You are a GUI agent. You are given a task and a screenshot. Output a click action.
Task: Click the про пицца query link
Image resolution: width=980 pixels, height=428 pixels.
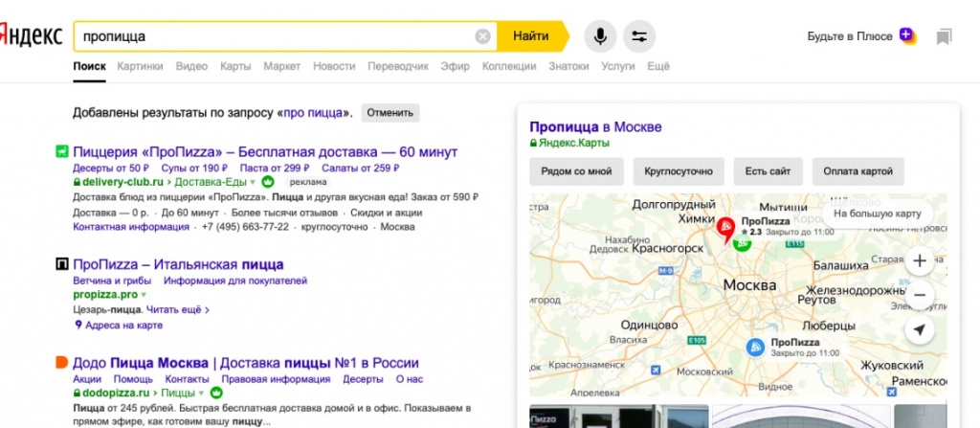(313, 113)
